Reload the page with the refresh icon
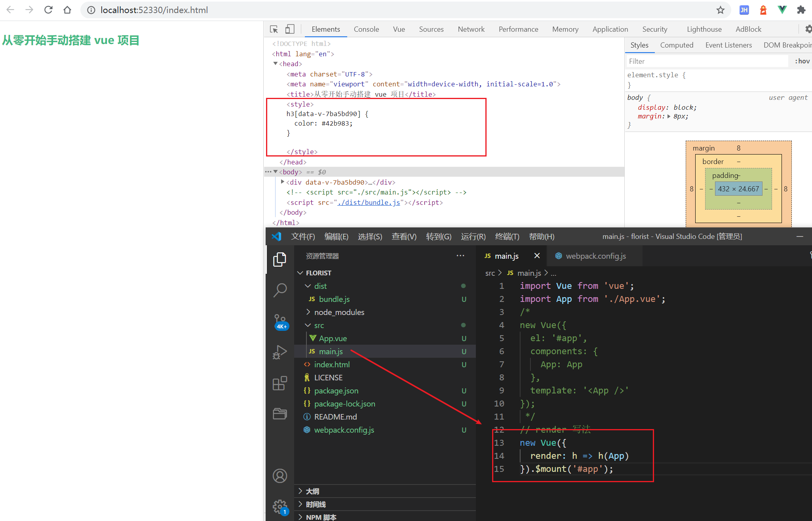Screen dimensions: 812x521 tap(48, 10)
